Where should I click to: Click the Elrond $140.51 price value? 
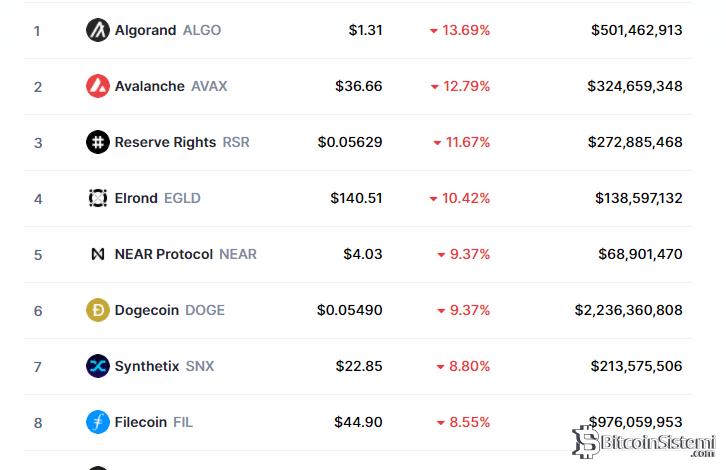pos(356,198)
